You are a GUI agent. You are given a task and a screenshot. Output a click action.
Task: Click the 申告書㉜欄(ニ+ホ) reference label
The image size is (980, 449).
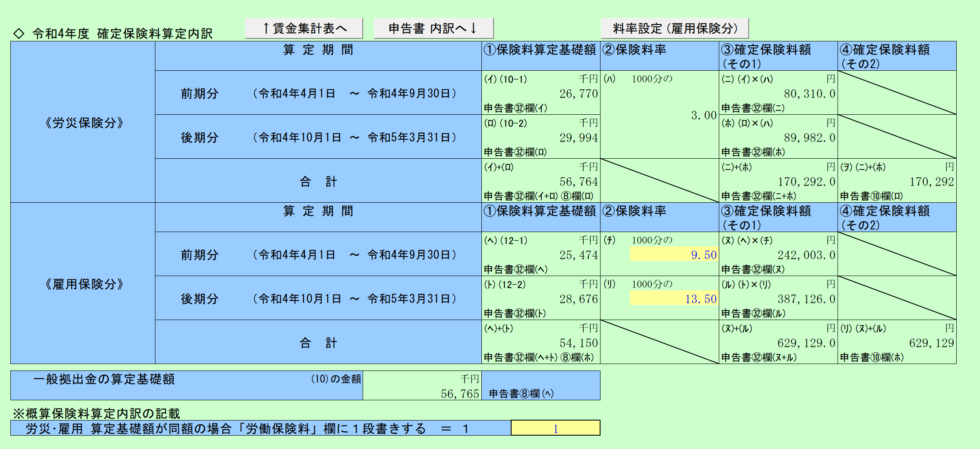[759, 196]
